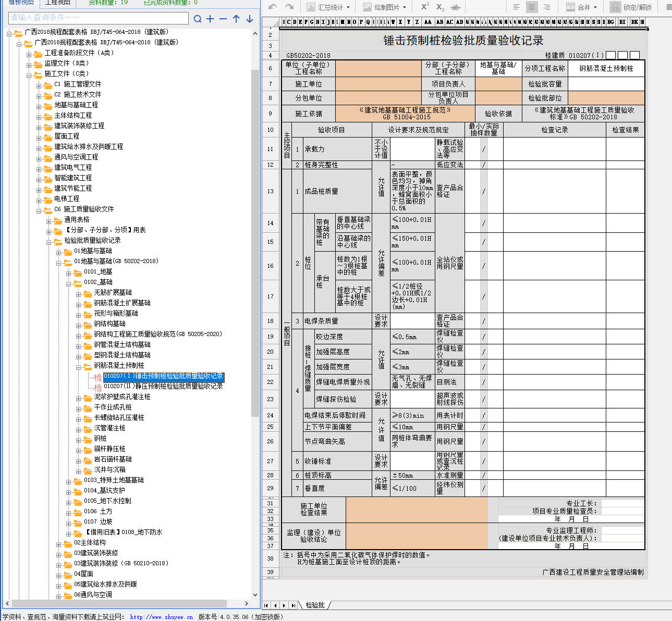Click the 检验批部位 orange input cell

tap(606, 98)
